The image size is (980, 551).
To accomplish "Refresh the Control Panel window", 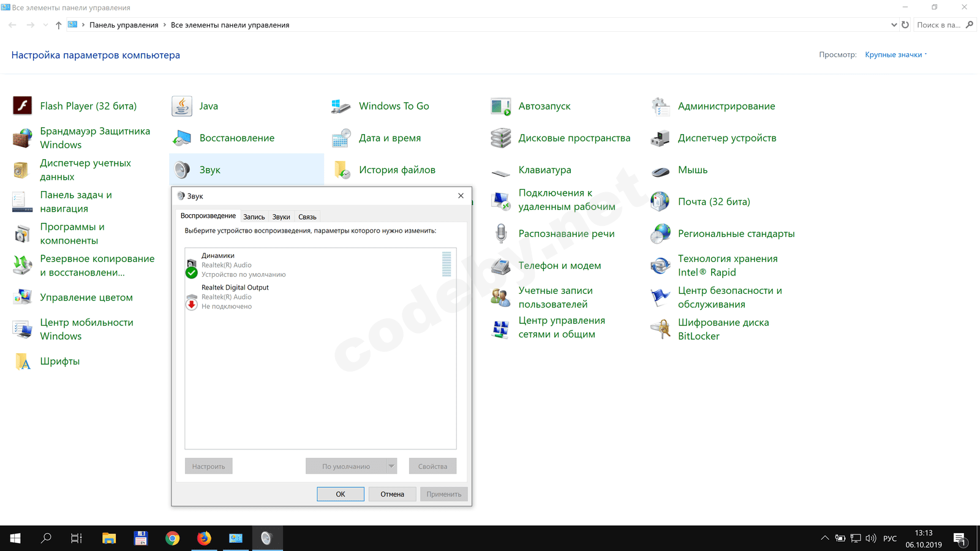I will click(905, 25).
